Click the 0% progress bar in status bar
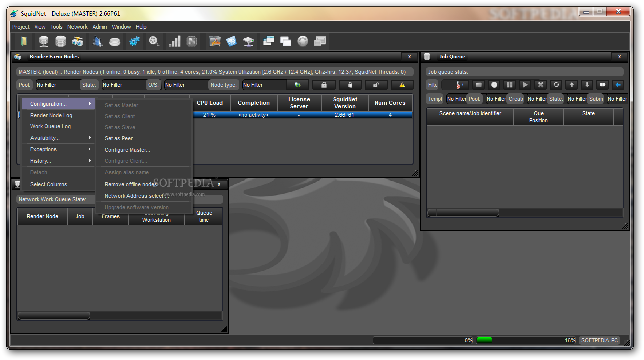The height and width of the screenshot is (360, 644). [x=423, y=340]
